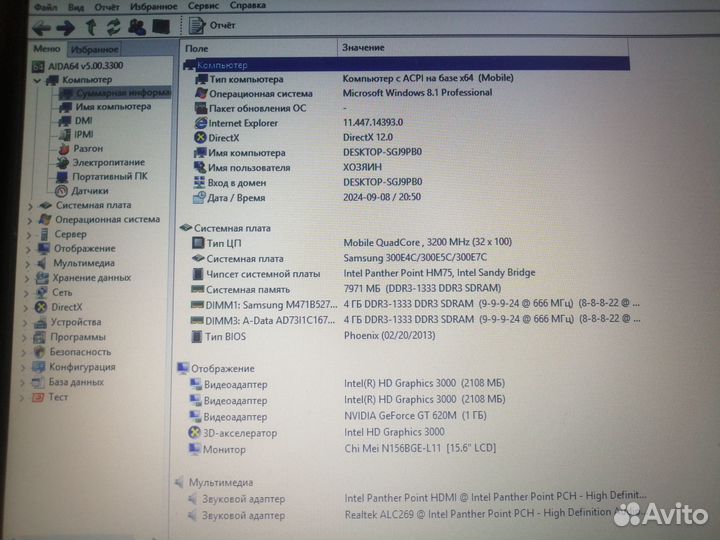Click the Устройства tree icon
Viewport: 720px width, 540px height.
coord(41,322)
